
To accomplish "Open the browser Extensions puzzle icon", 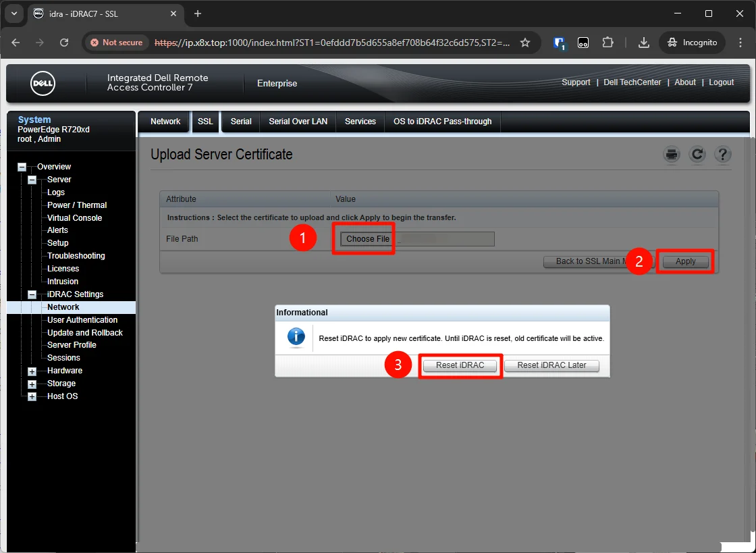I will point(608,43).
